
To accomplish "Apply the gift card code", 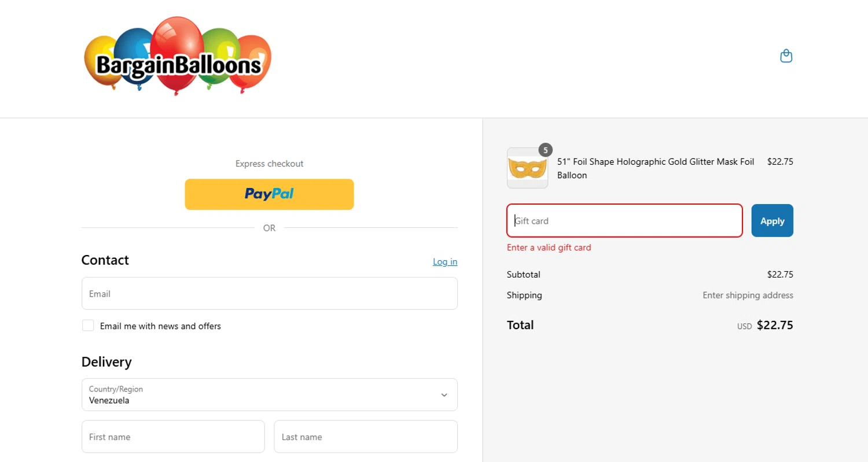I will pos(773,220).
